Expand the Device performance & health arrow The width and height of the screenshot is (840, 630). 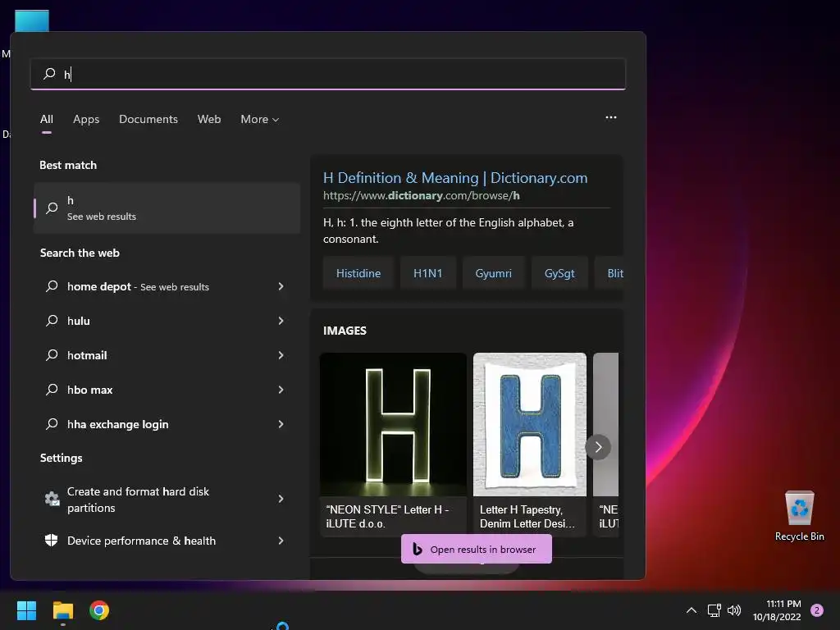click(281, 541)
